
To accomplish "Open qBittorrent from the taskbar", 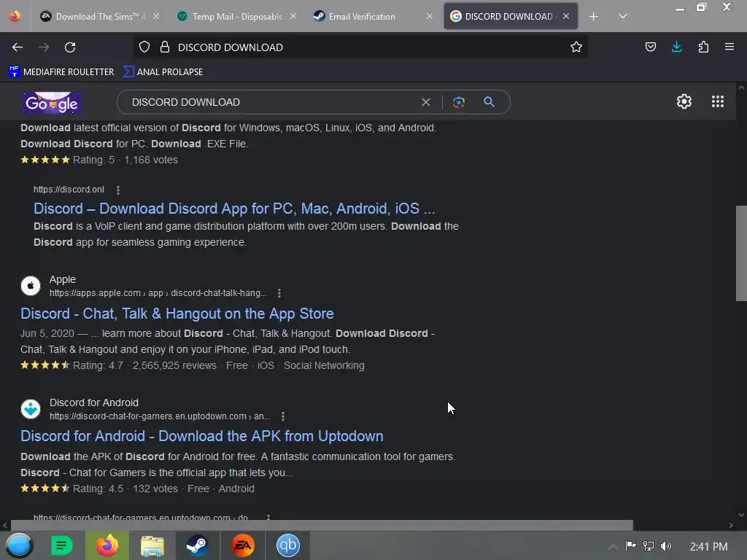I will [287, 545].
